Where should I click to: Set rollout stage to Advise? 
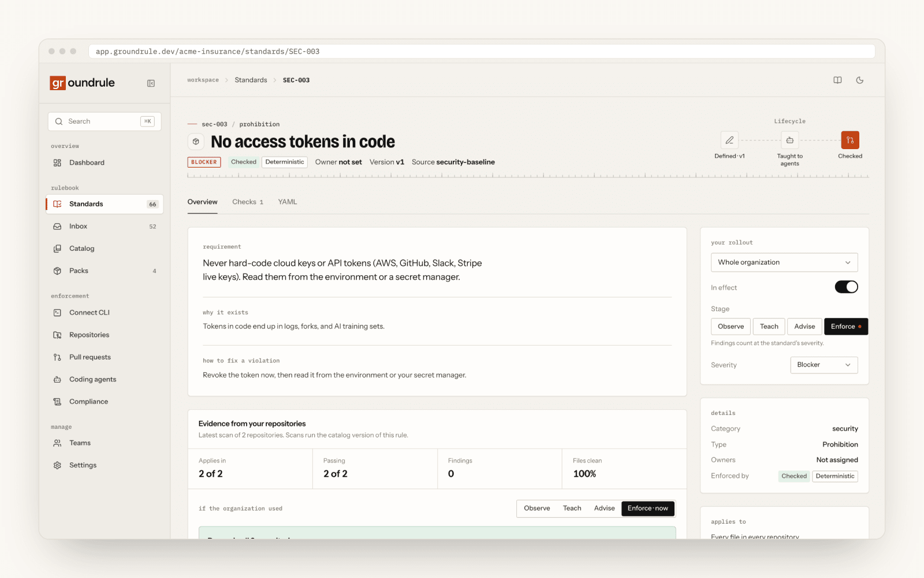click(804, 327)
